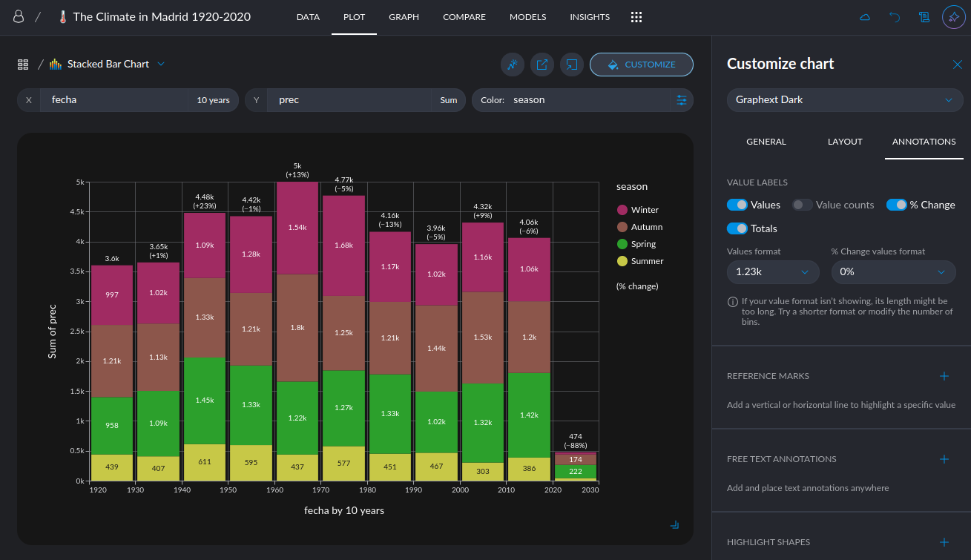Go to the INSIGHTS tab
Viewport: 971px width, 560px height.
click(590, 17)
